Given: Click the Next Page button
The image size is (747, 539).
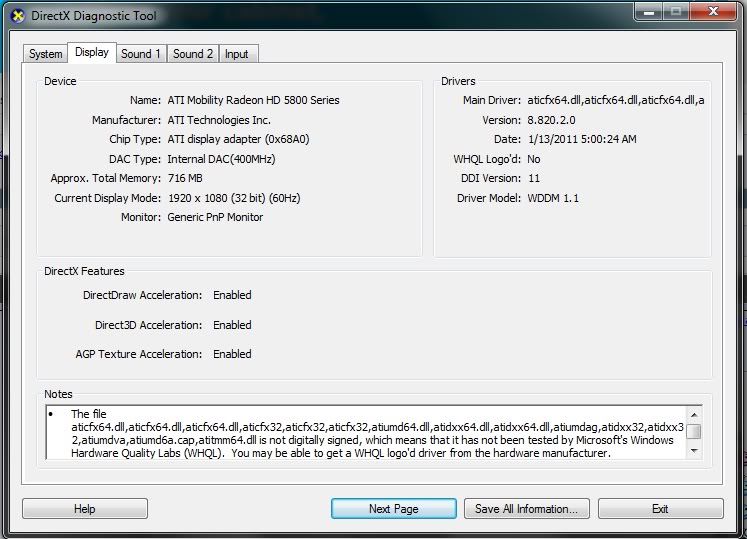Looking at the screenshot, I should (x=394, y=509).
